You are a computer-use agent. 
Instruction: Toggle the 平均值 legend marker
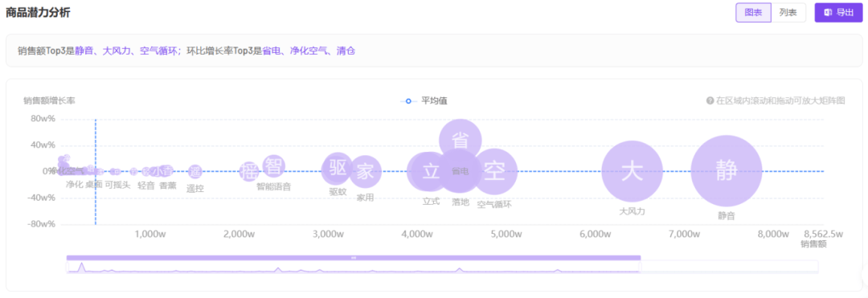408,100
